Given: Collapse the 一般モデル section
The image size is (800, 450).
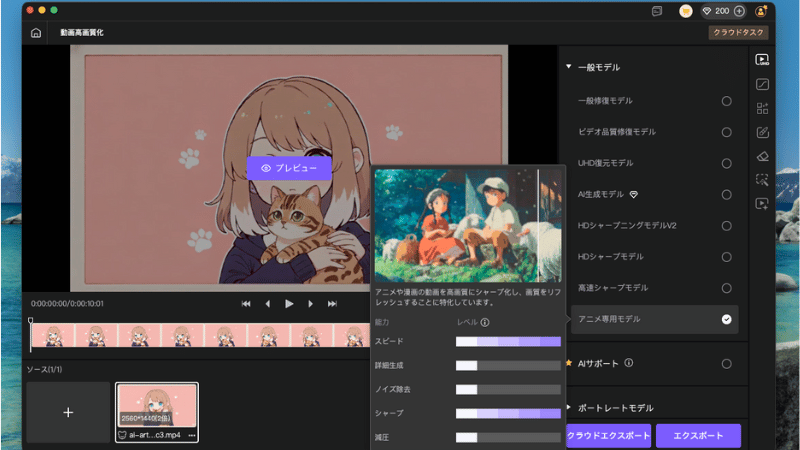Looking at the screenshot, I should pyautogui.click(x=569, y=67).
